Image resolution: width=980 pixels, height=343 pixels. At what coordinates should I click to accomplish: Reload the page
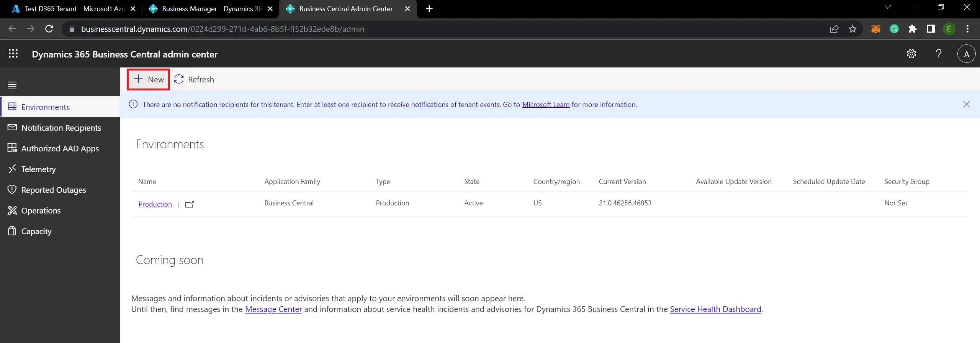pos(49,29)
